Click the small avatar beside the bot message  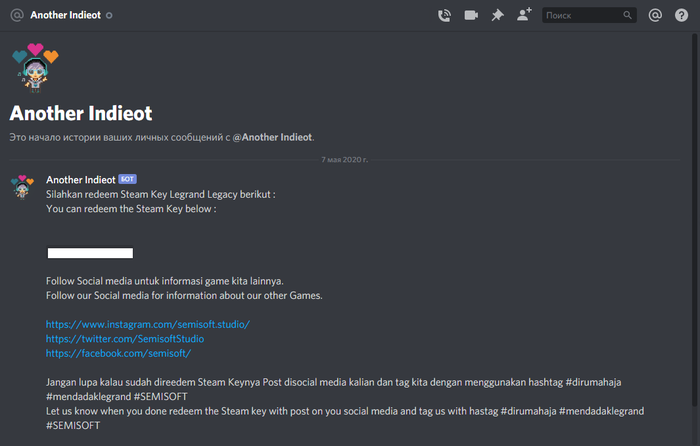(x=23, y=187)
